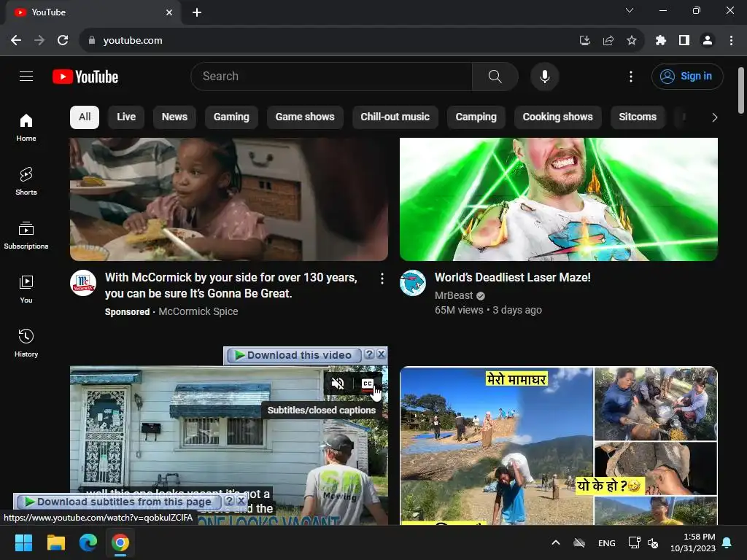Image resolution: width=747 pixels, height=560 pixels.
Task: Open the YouTube hamburger guide menu
Action: pyautogui.click(x=26, y=76)
